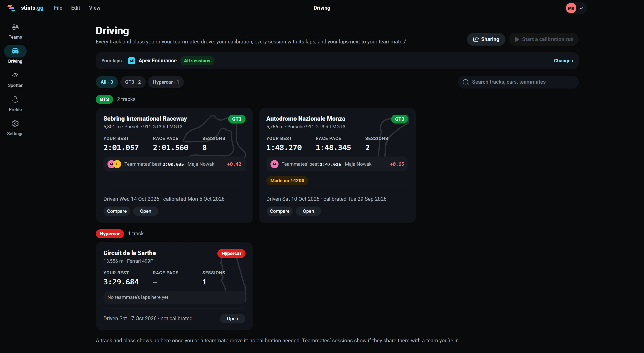The width and height of the screenshot is (644, 353).
Task: Click Compare on Monza card
Action: (x=280, y=211)
